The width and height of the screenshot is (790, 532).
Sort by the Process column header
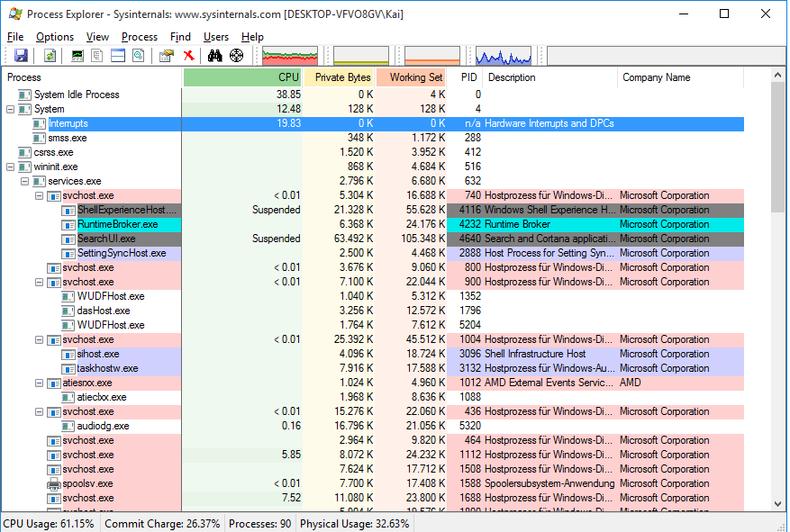(92, 77)
